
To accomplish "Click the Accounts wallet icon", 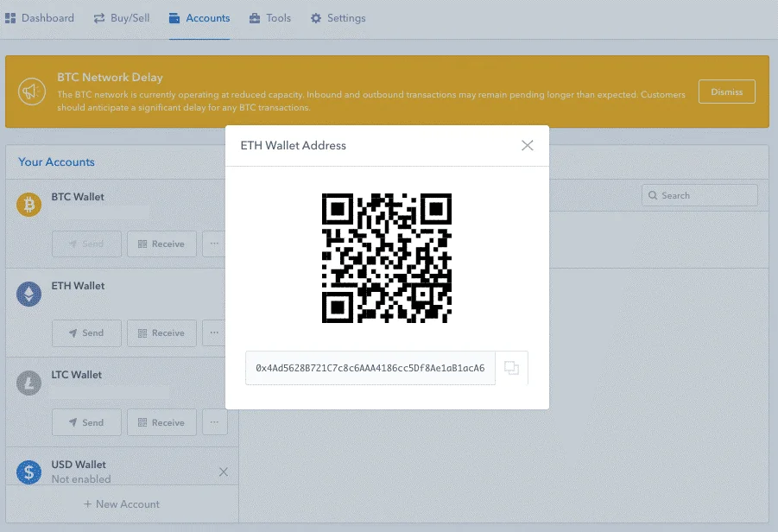I will pos(174,18).
